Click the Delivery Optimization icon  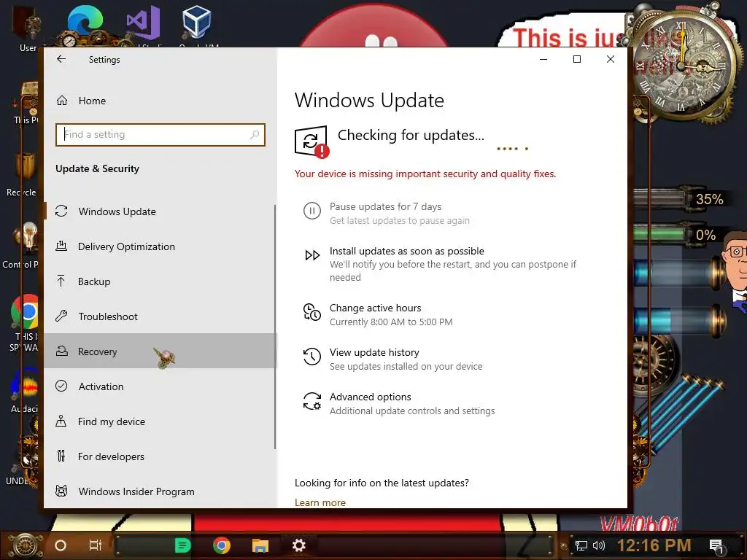click(x=61, y=246)
